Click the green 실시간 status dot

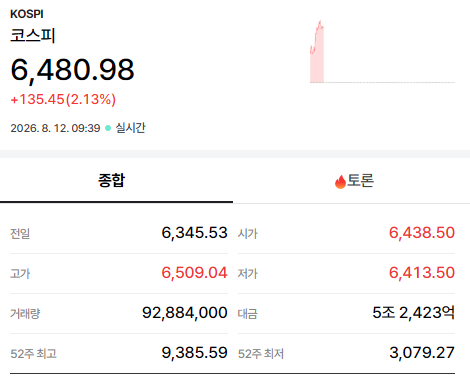pyautogui.click(x=108, y=128)
